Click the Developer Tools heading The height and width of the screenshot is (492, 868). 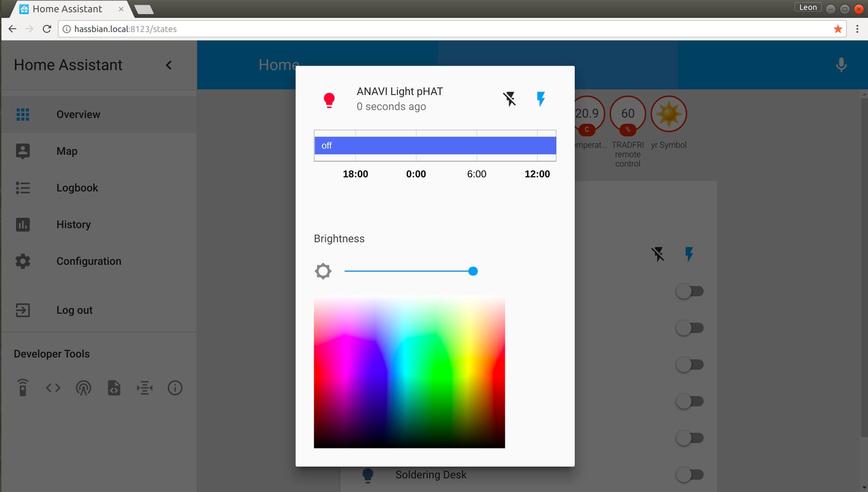coord(52,354)
